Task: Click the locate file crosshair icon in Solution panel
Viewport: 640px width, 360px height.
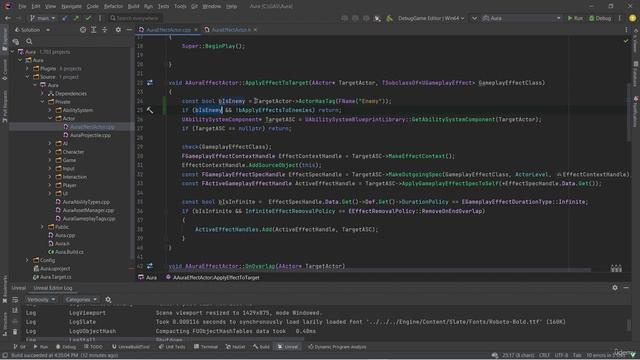Action: click(x=83, y=30)
